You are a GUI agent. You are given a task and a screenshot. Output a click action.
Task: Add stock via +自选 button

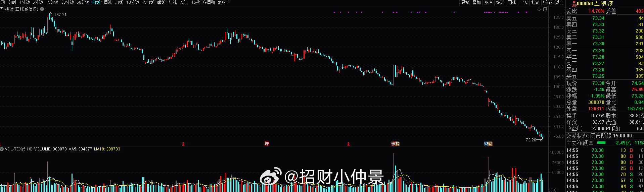click(548, 2)
